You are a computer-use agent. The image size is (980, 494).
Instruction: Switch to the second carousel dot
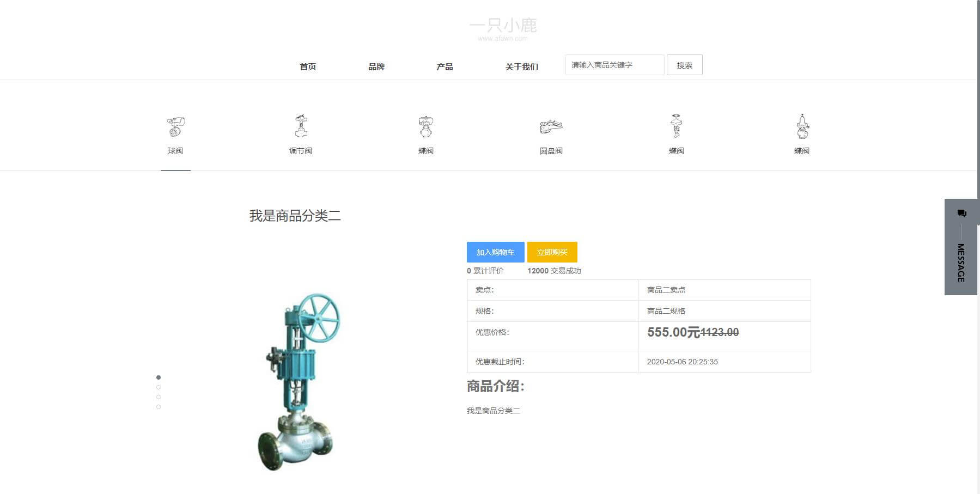[x=159, y=387]
